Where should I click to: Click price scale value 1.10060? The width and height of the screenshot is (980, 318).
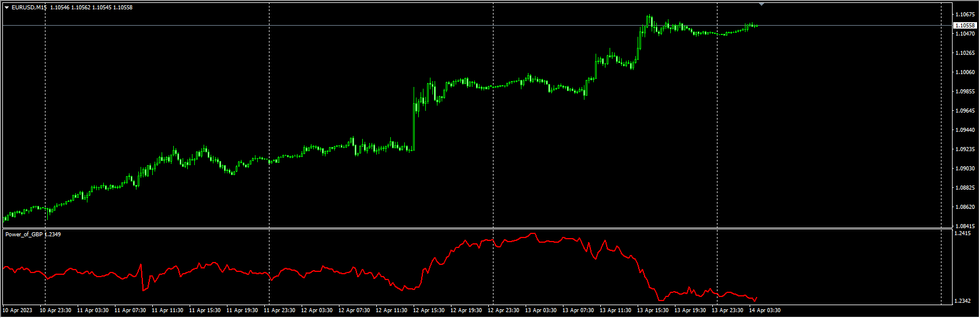965,72
